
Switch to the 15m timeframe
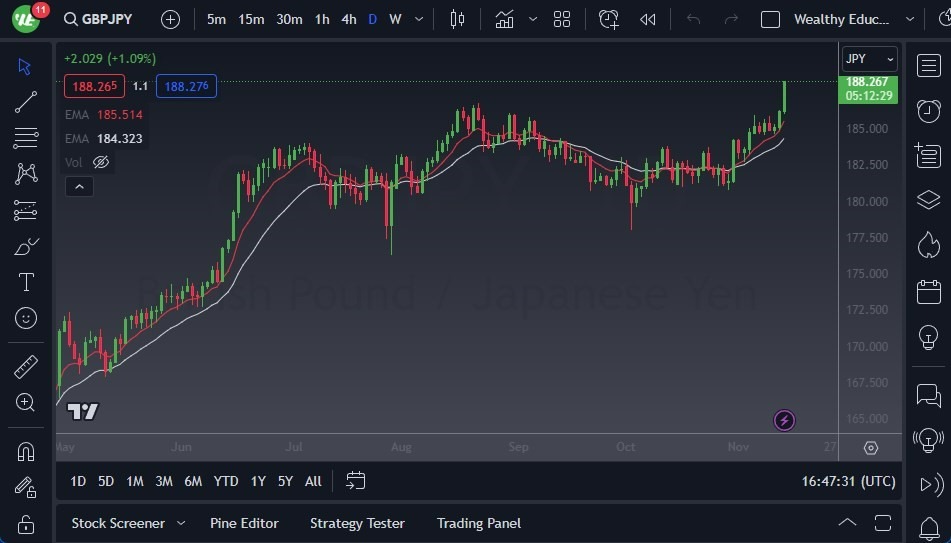click(251, 19)
